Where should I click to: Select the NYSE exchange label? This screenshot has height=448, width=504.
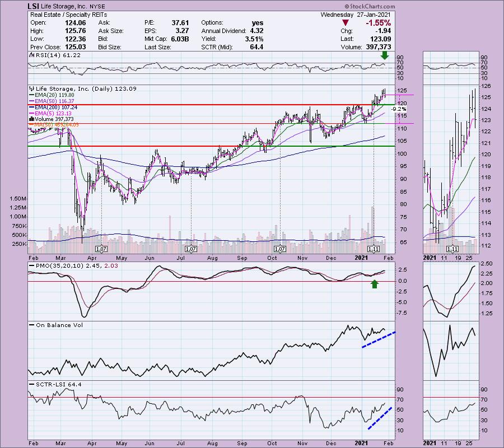click(97, 6)
